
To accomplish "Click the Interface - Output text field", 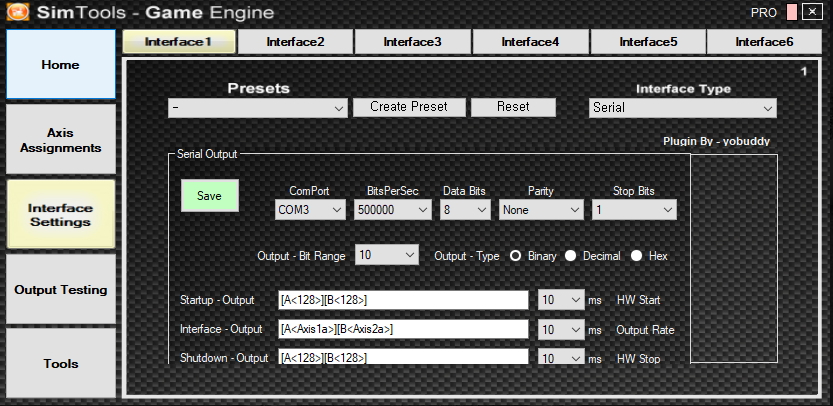I will [x=403, y=329].
